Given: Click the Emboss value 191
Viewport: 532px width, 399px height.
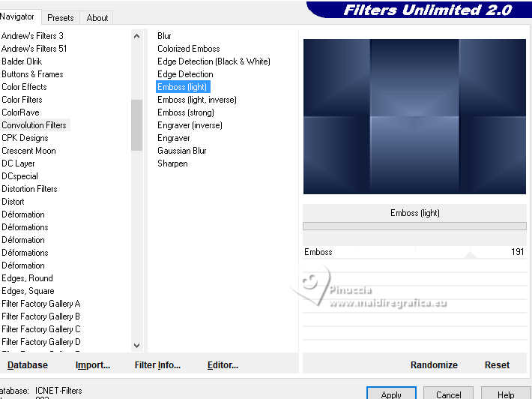Looking at the screenshot, I should [518, 252].
